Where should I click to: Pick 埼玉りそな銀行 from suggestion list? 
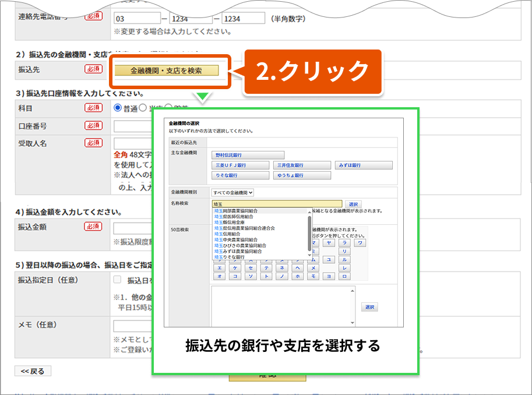tap(230, 257)
